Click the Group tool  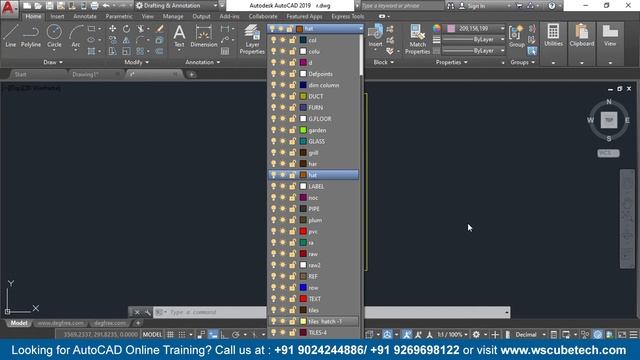click(516, 36)
